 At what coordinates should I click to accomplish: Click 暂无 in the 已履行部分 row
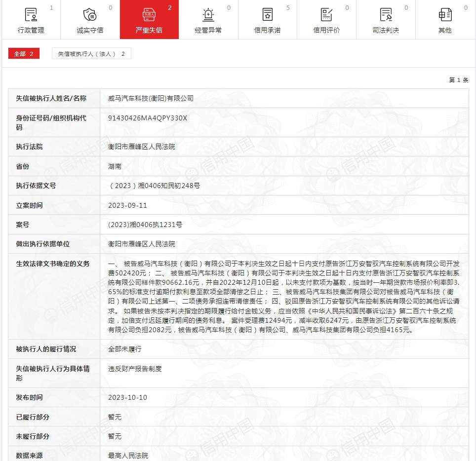point(115,417)
